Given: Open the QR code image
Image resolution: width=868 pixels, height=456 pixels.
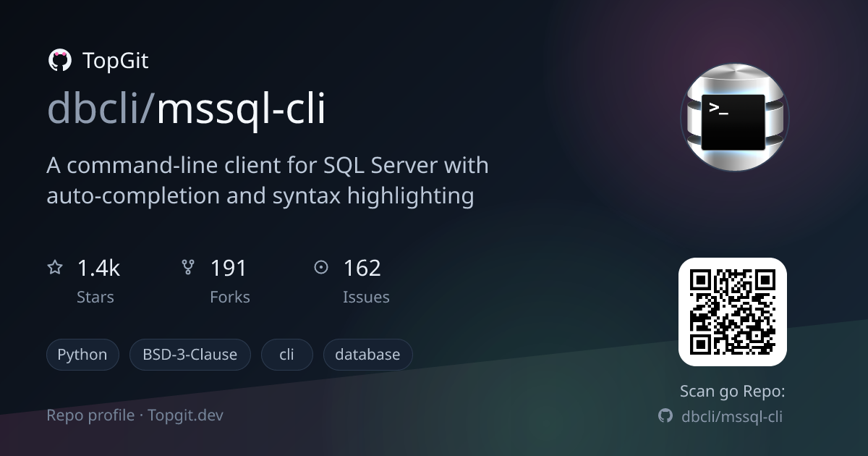Looking at the screenshot, I should point(732,312).
